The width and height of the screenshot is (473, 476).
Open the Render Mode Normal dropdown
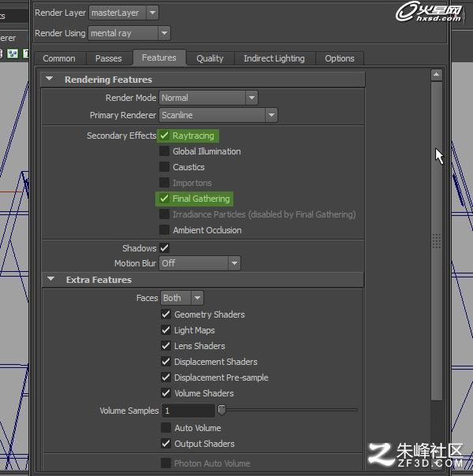pos(208,98)
